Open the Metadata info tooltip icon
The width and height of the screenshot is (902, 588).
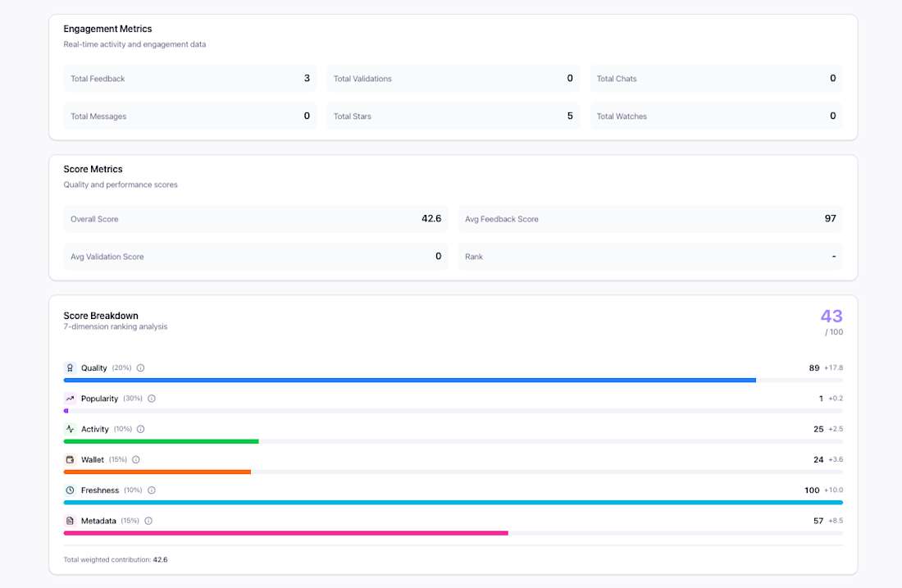pyautogui.click(x=148, y=520)
